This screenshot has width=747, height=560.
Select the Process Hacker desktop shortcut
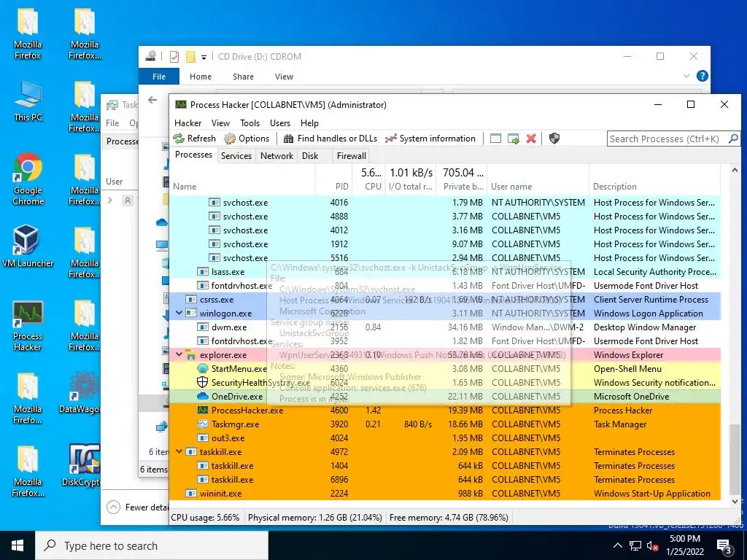pyautogui.click(x=28, y=326)
